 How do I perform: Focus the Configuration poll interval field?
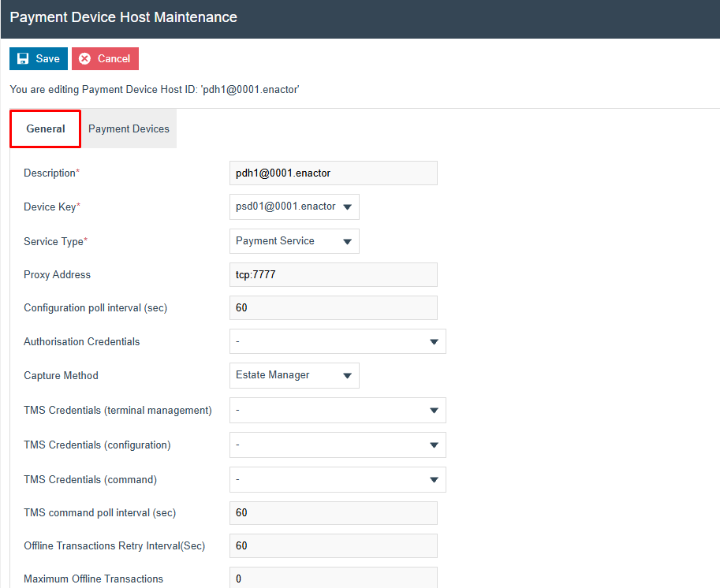[334, 307]
